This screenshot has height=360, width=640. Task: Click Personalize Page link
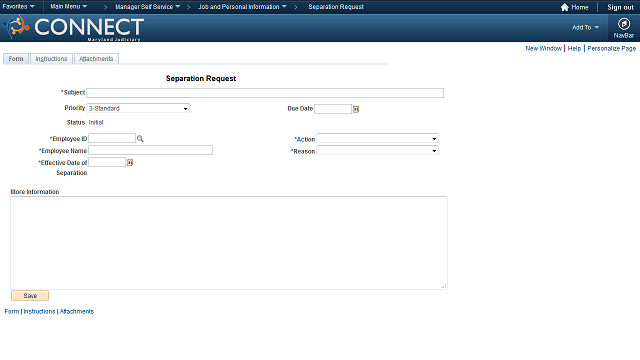point(611,48)
